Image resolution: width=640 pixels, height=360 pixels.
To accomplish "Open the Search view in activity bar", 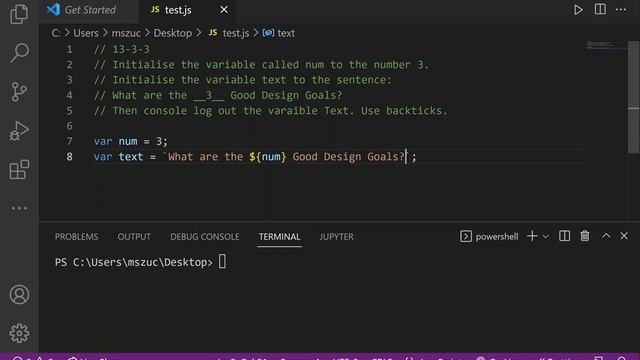I will [x=19, y=53].
